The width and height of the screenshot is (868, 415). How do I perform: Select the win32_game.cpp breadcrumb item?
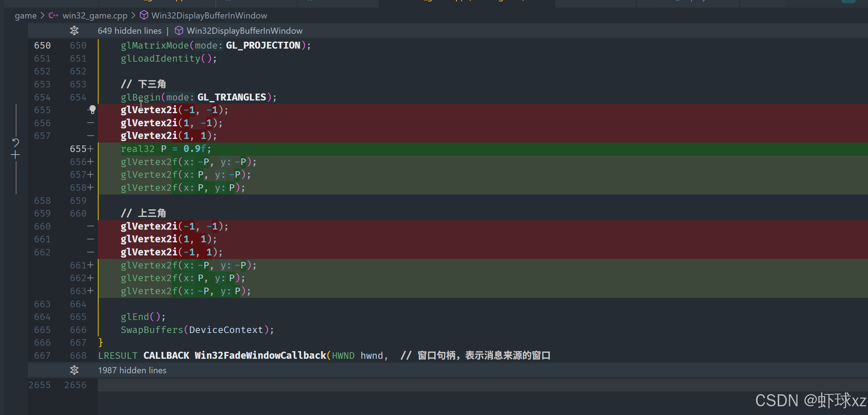click(x=95, y=16)
